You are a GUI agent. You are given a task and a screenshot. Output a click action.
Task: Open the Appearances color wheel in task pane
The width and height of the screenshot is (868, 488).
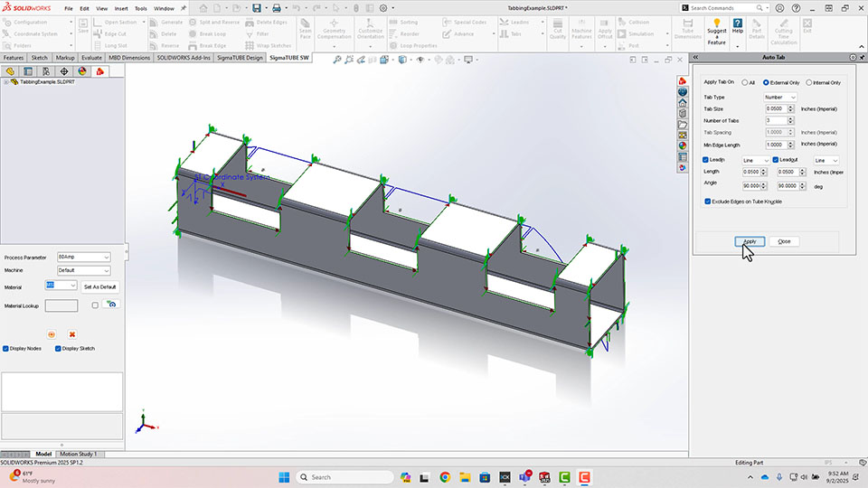pos(683,145)
